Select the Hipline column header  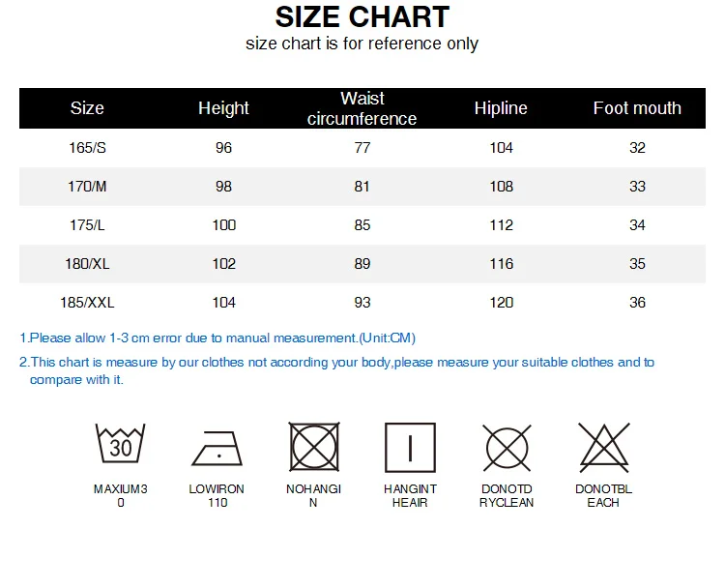click(x=501, y=108)
